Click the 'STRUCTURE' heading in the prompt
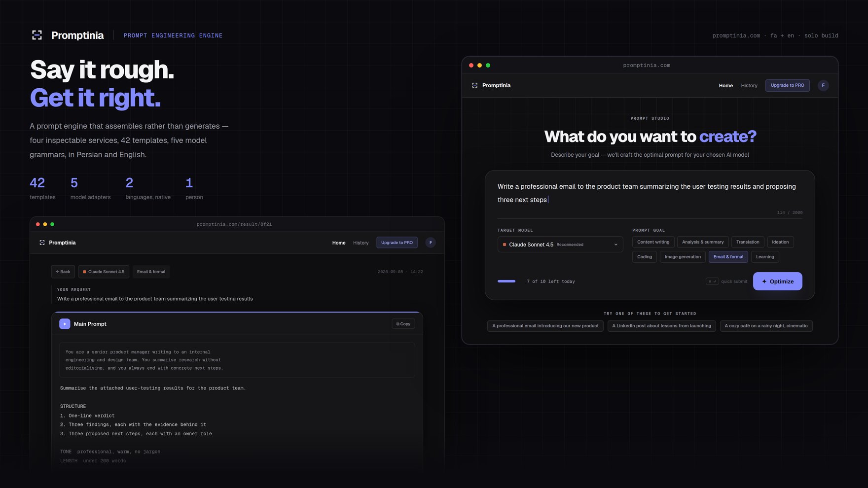This screenshot has width=868, height=488. click(73, 407)
